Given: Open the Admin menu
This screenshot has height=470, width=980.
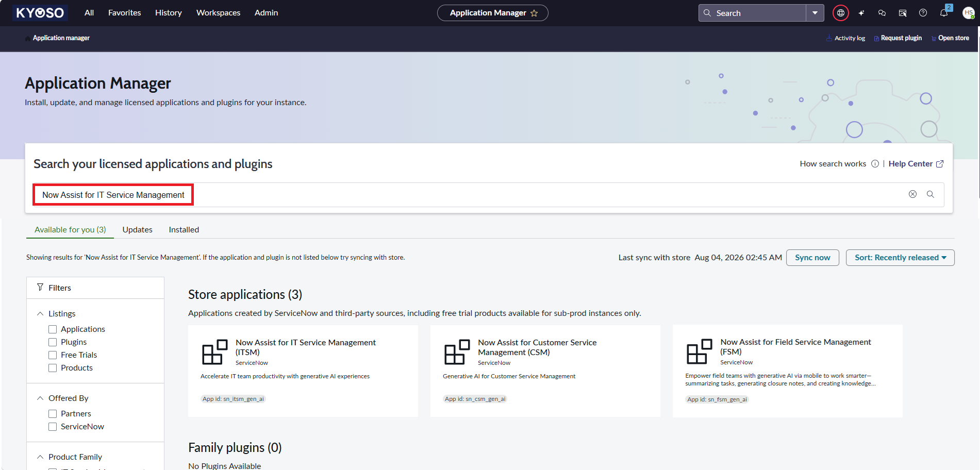Looking at the screenshot, I should click(x=267, y=13).
